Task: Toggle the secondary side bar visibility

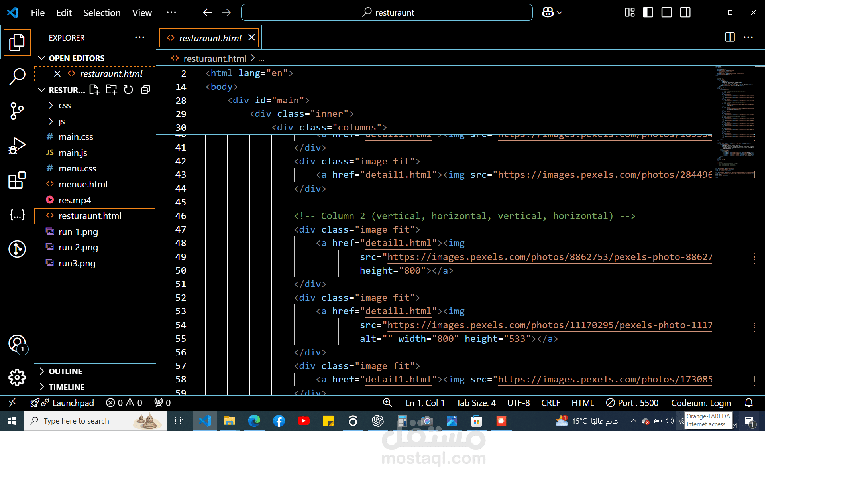Action: 685,12
